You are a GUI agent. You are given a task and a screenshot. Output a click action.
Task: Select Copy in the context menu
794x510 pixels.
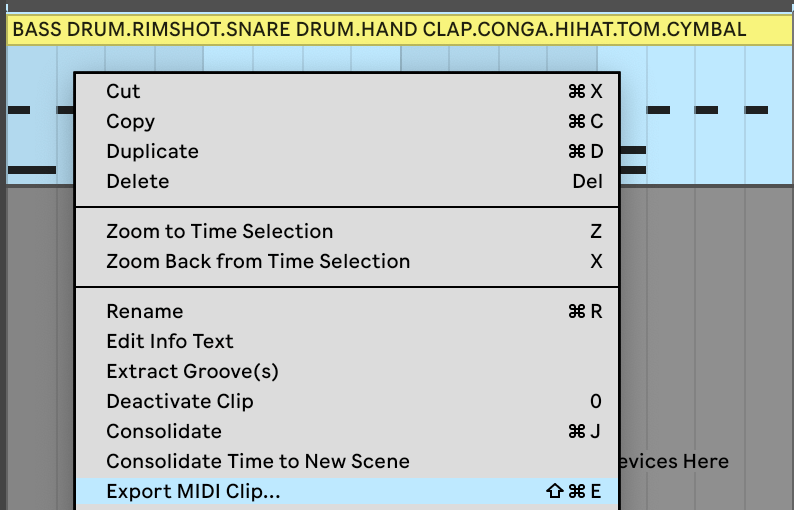131,121
